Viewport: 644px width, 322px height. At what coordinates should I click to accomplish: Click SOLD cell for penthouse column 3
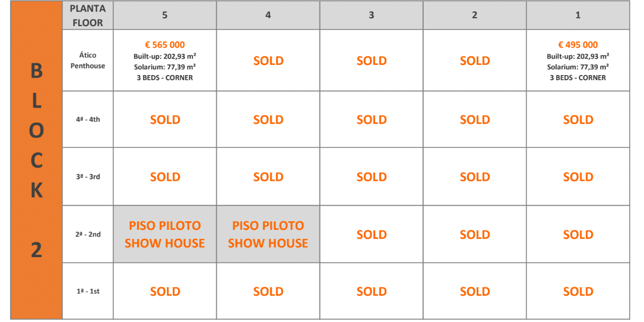371,61
